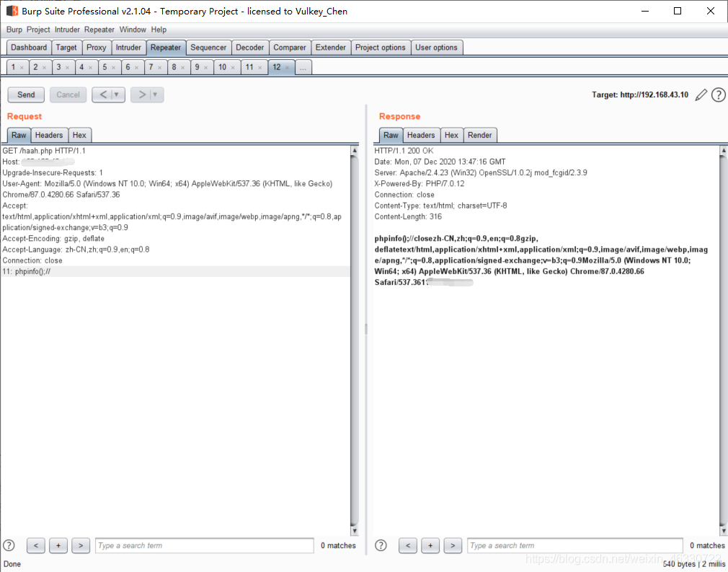Screen dimensions: 728x572
Task: Close Repeater tab 8
Action: pos(182,68)
